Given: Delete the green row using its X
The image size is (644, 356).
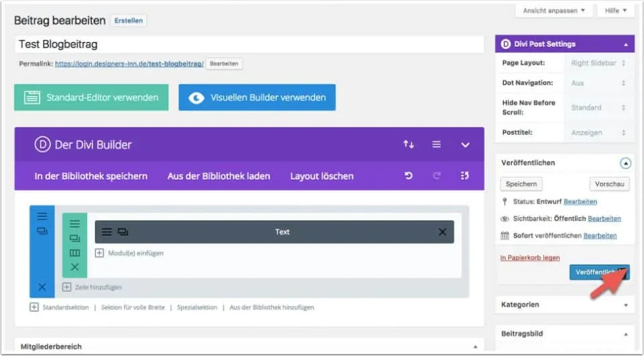Looking at the screenshot, I should (74, 267).
